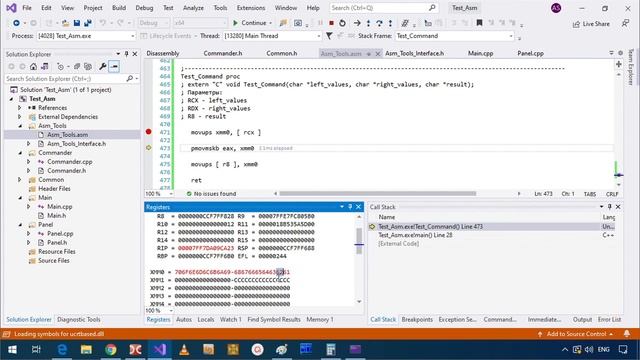The image size is (640, 360).
Task: Toggle Preview Selected Items button
Action: click(114, 66)
